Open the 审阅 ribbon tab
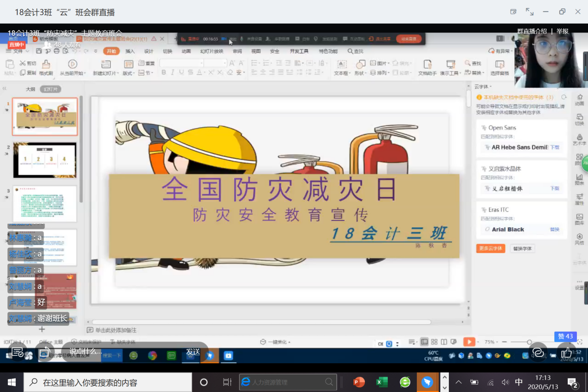The height and width of the screenshot is (392, 588). [237, 51]
